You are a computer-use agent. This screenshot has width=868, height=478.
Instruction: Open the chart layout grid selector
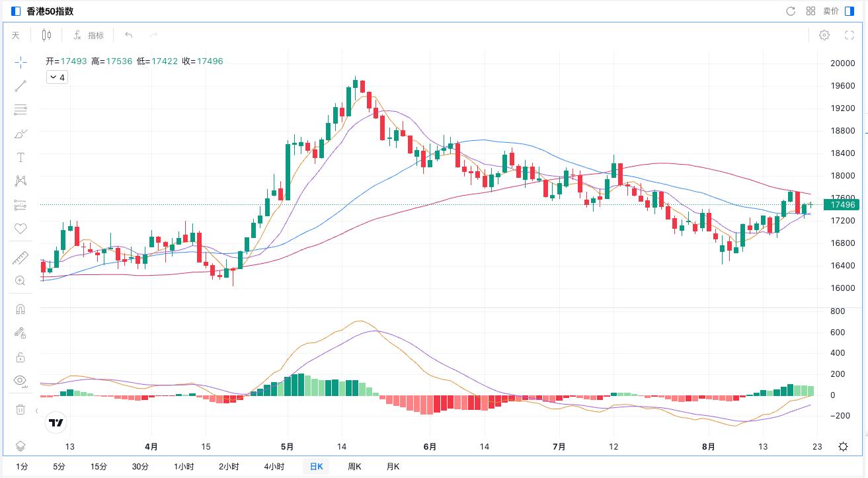pyautogui.click(x=810, y=11)
